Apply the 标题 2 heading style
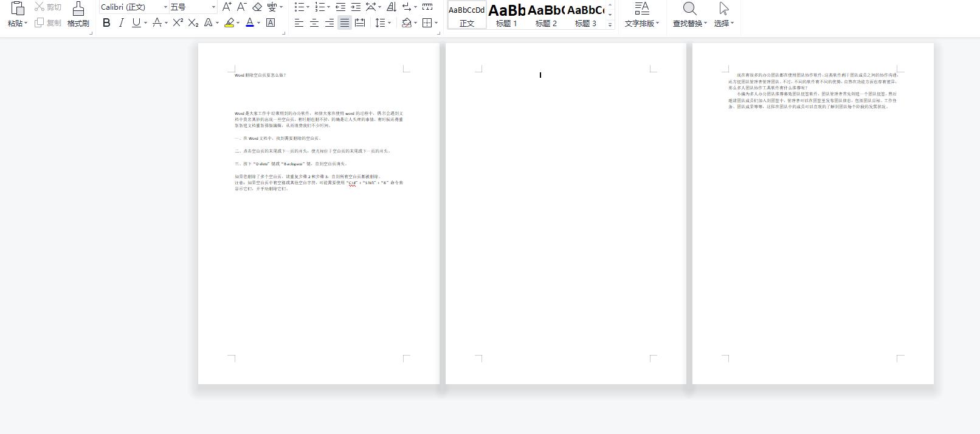980x434 pixels. [546, 15]
